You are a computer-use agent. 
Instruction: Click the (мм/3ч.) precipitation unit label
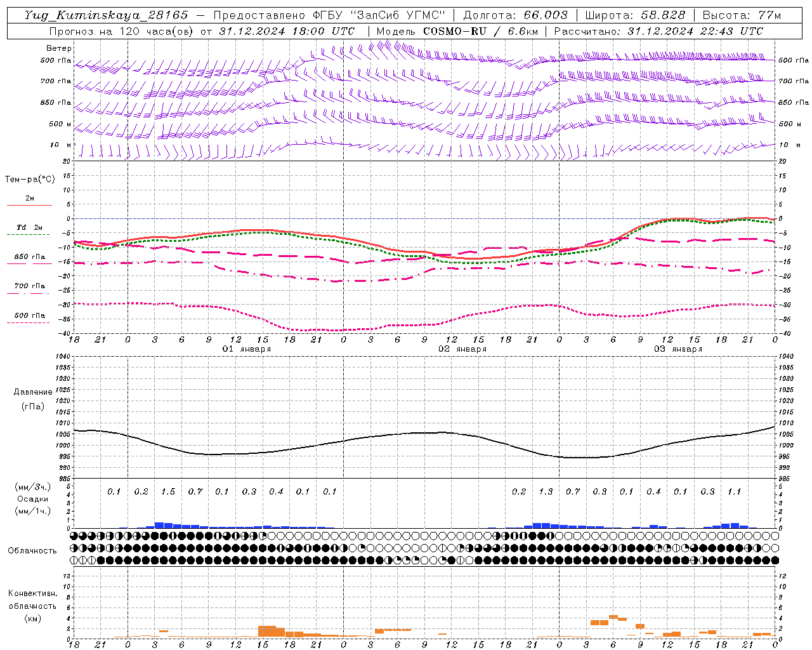pos(32,487)
